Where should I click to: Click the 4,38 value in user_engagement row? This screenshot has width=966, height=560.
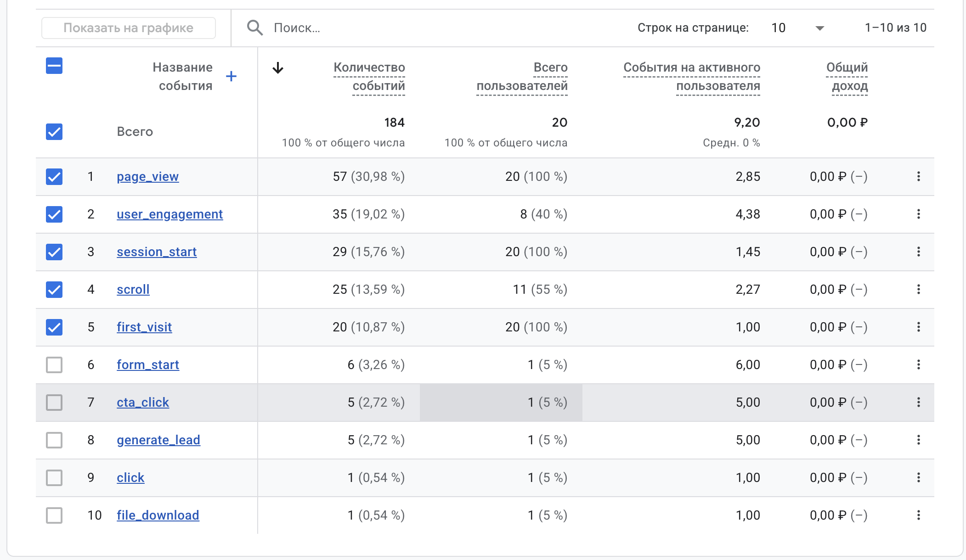point(748,214)
